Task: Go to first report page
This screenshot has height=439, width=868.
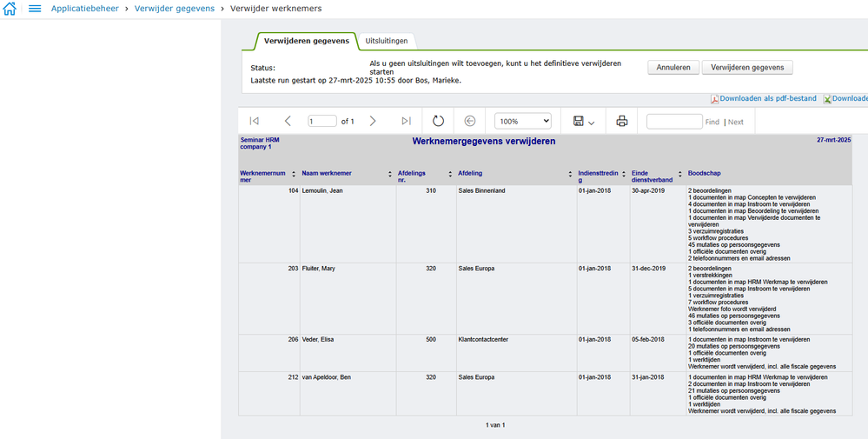Action: pos(254,121)
